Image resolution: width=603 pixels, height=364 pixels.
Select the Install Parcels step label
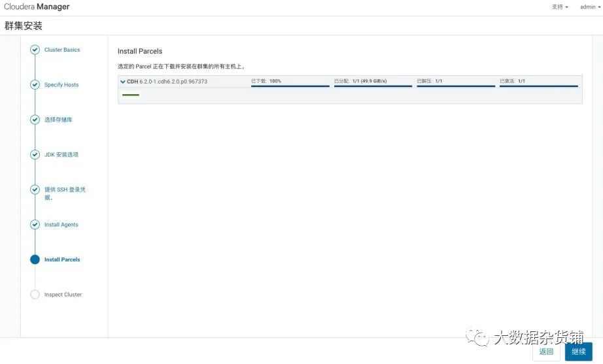pos(62,259)
